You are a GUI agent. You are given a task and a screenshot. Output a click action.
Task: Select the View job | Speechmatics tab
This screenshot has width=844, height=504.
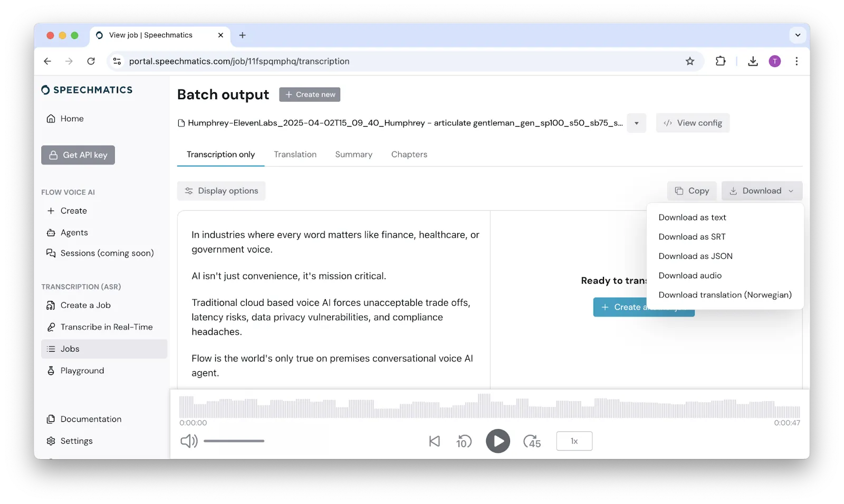click(x=160, y=35)
